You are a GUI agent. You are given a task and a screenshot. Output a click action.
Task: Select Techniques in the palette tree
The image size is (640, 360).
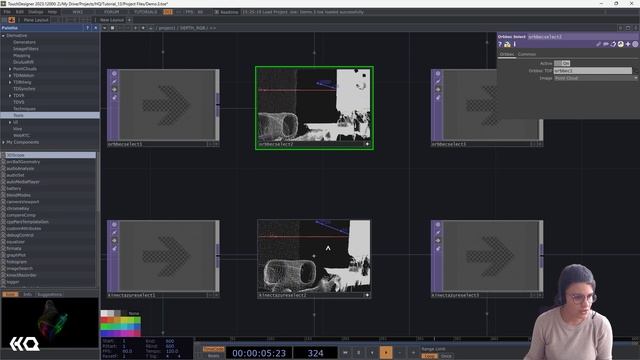click(x=24, y=109)
